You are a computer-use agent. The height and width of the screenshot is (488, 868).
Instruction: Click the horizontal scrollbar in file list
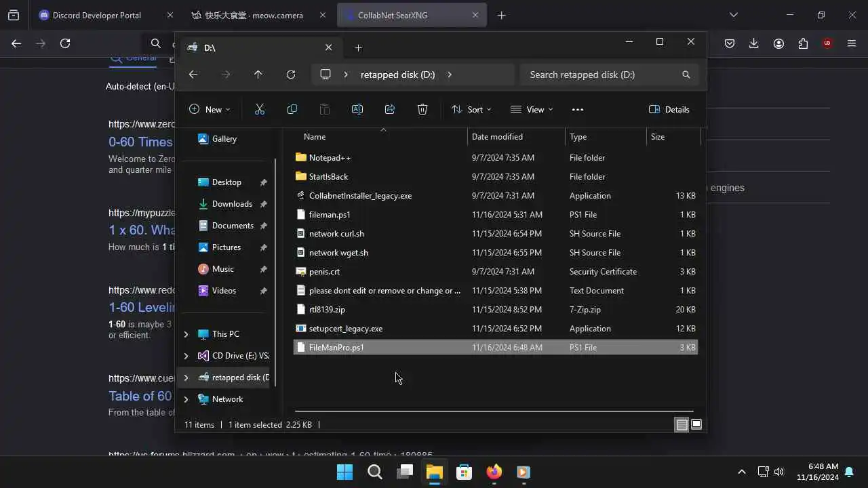pyautogui.click(x=494, y=411)
